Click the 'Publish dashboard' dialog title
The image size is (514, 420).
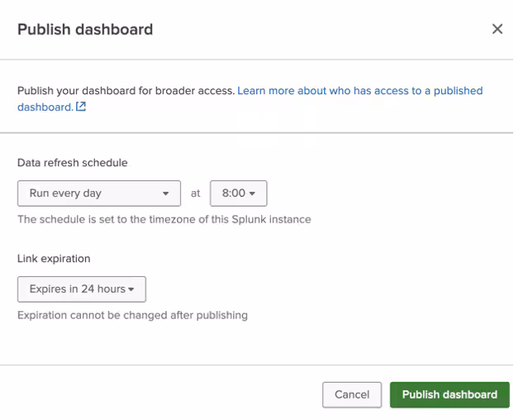tap(85, 29)
